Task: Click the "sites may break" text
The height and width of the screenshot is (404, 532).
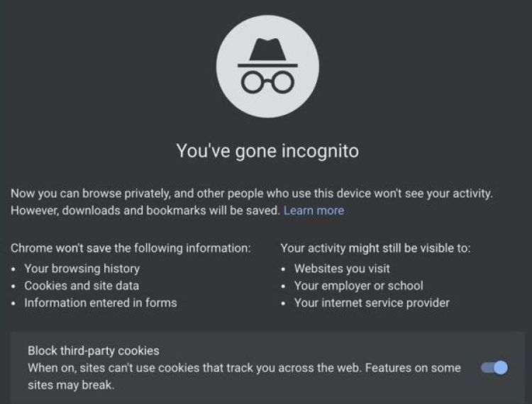Action: [x=71, y=386]
